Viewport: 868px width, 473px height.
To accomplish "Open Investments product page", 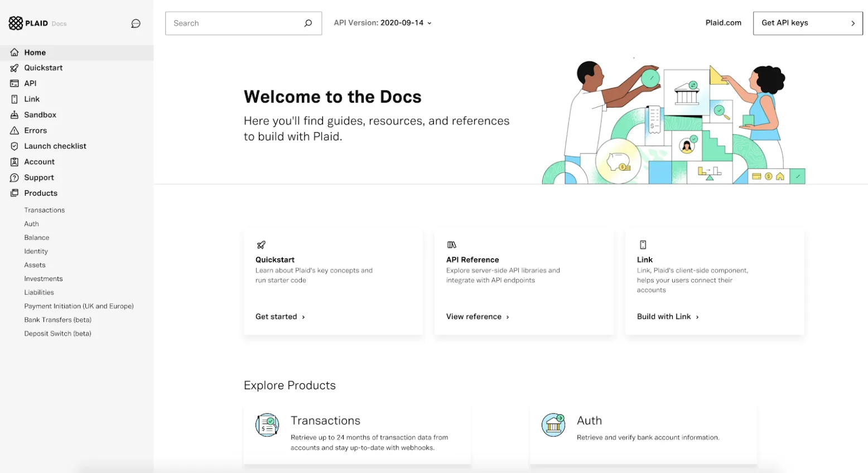I will [44, 279].
